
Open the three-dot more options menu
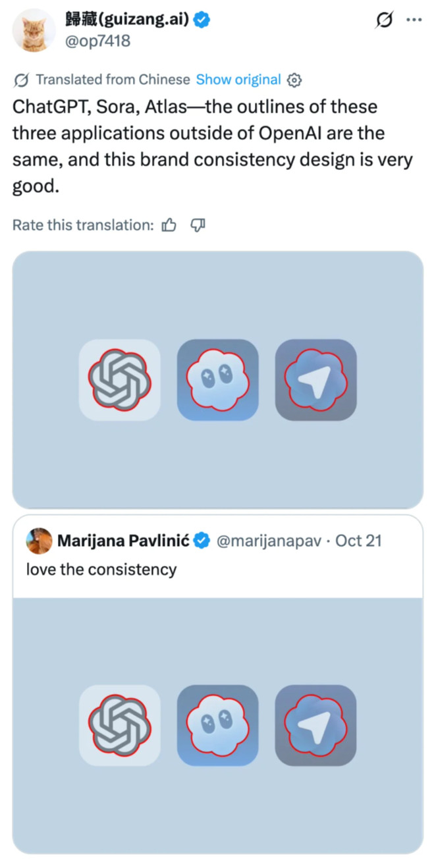click(x=414, y=20)
